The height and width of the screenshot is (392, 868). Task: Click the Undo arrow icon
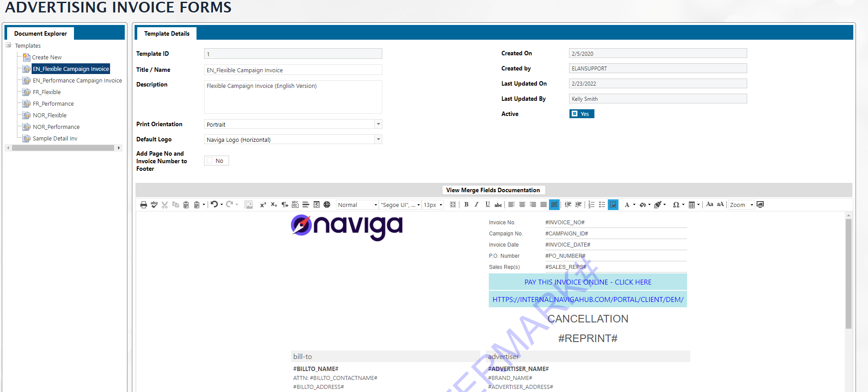coord(214,204)
